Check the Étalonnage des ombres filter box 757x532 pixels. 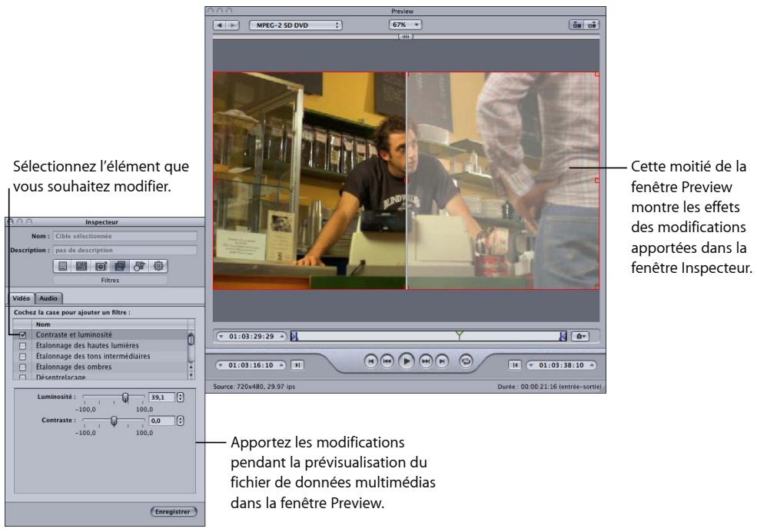point(22,367)
